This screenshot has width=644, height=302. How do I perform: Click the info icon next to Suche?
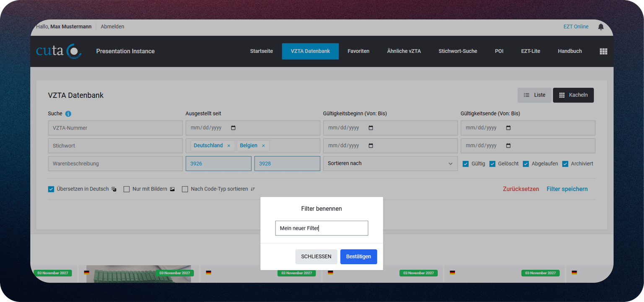[68, 114]
